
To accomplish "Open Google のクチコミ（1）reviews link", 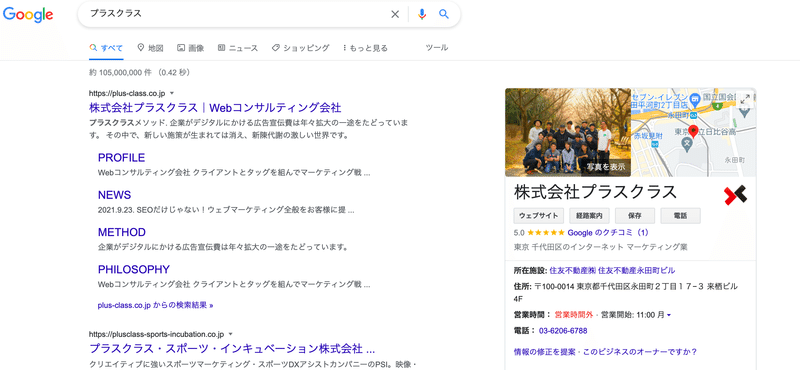I will tap(608, 233).
